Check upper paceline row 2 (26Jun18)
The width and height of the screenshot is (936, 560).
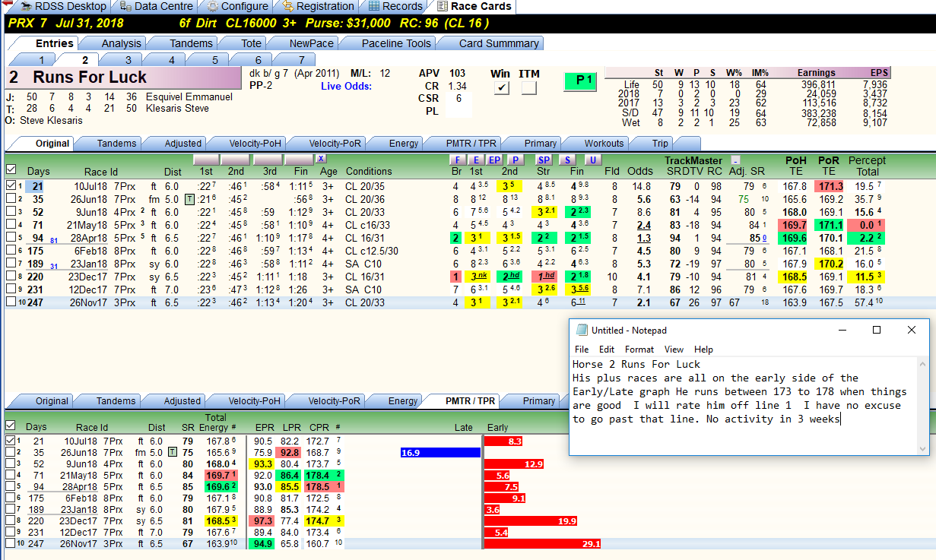(x=11, y=199)
